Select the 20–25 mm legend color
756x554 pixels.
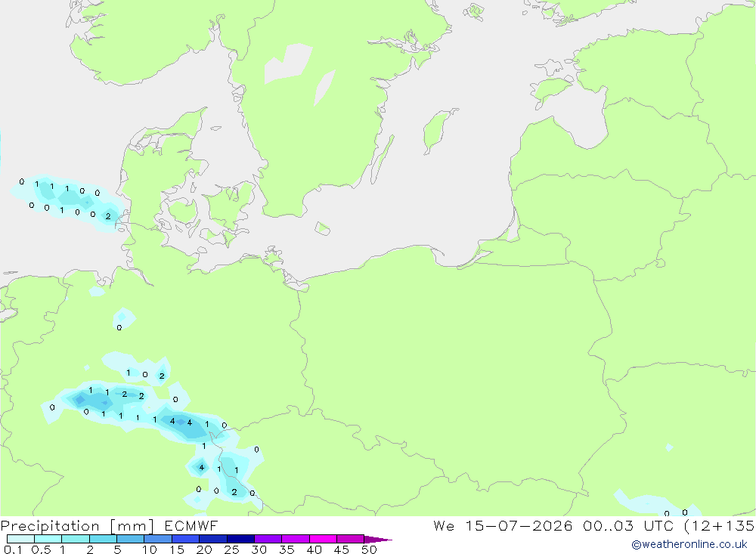click(x=213, y=539)
